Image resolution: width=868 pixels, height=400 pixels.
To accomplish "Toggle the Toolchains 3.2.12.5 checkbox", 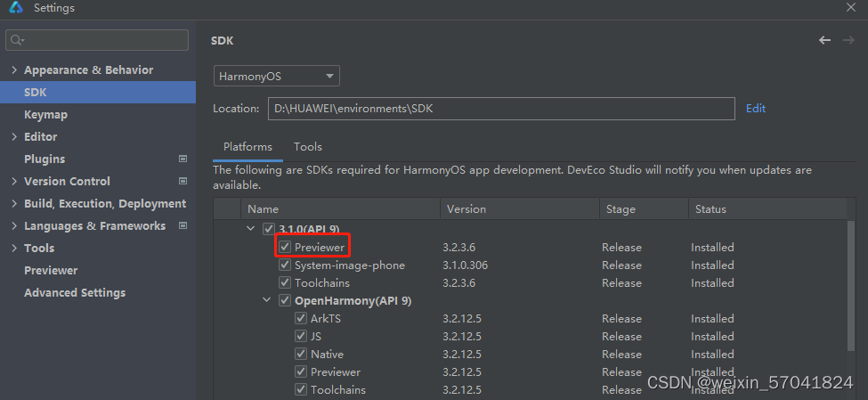I will 301,389.
